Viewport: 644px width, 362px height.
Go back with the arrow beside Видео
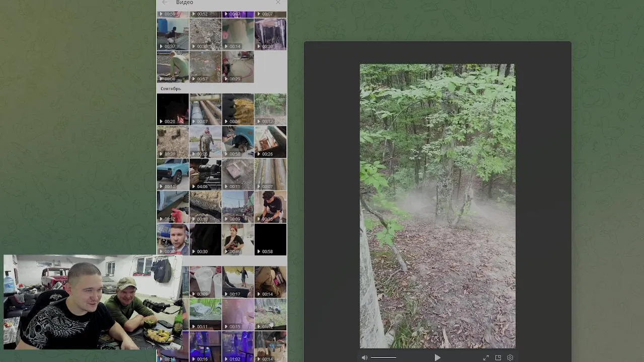[165, 3]
